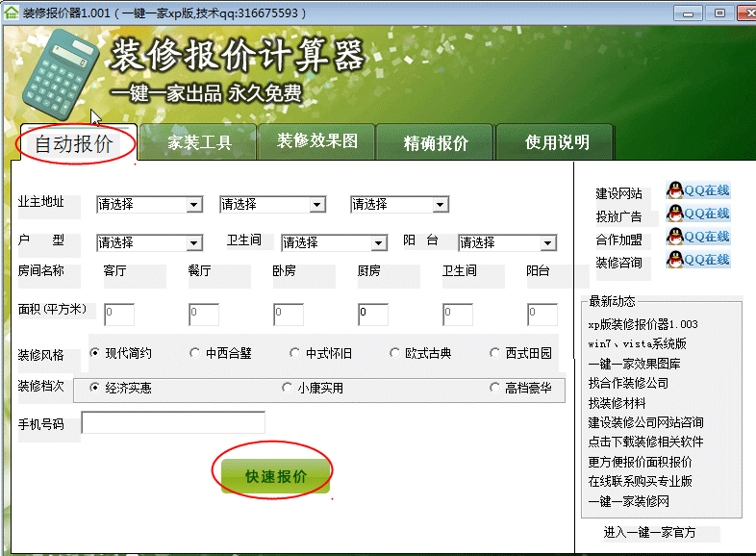Screen dimensions: 756x556
Task: Open the xp版装修报价器1.003 news link
Action: (643, 324)
